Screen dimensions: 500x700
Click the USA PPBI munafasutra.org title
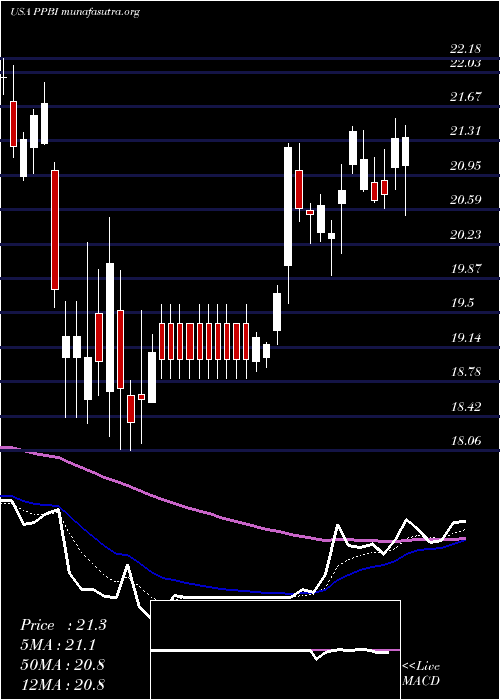tap(75, 12)
